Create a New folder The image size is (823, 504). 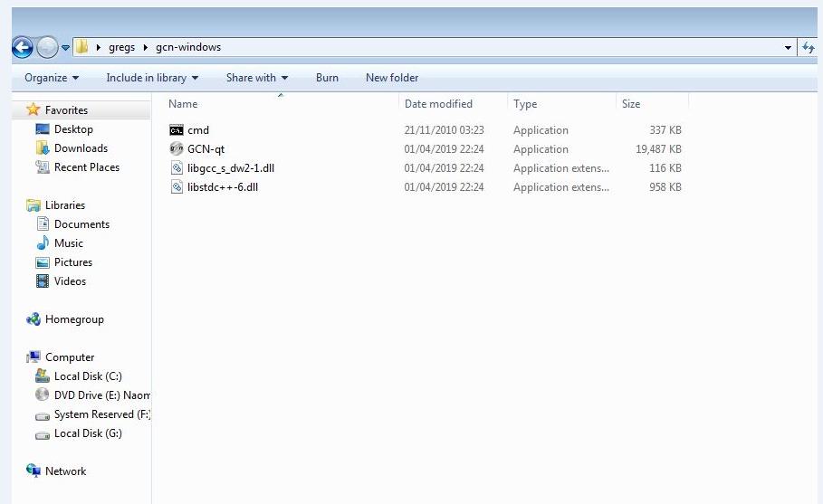point(392,78)
